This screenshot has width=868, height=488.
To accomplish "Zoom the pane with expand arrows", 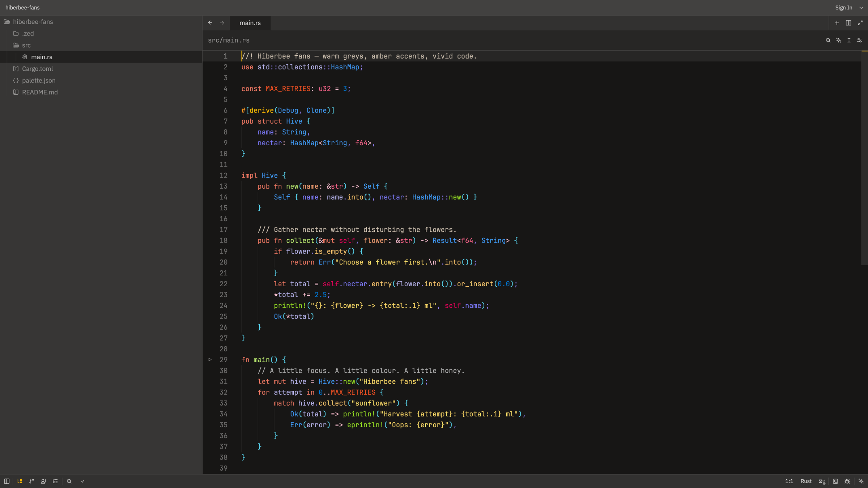I will click(x=860, y=23).
